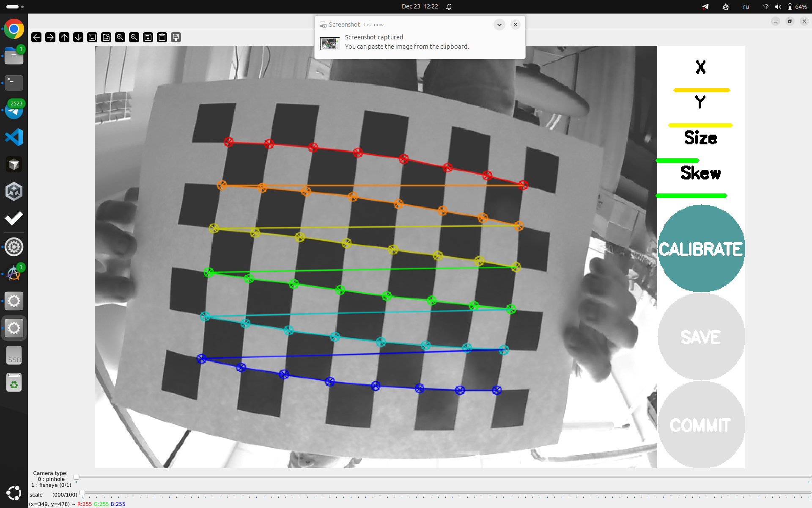Screen dimensions: 812x508
Task: Copy the image using the clipboard icon
Action: point(162,37)
